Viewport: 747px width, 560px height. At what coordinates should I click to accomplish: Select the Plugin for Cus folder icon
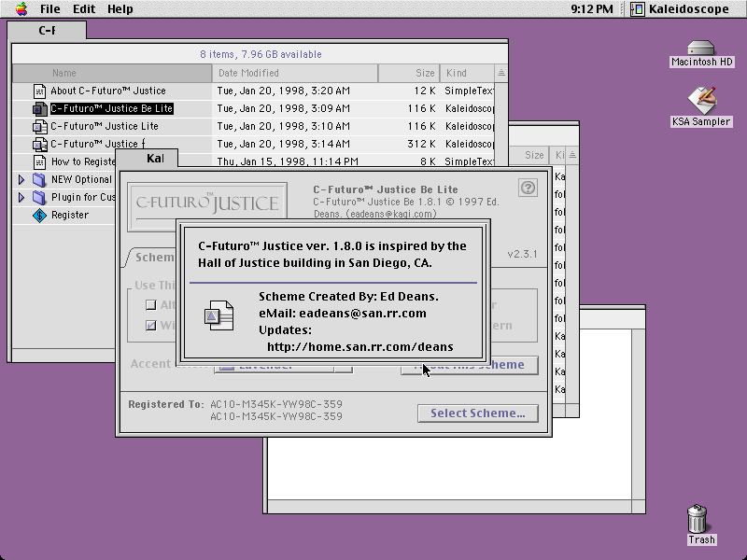click(x=39, y=197)
